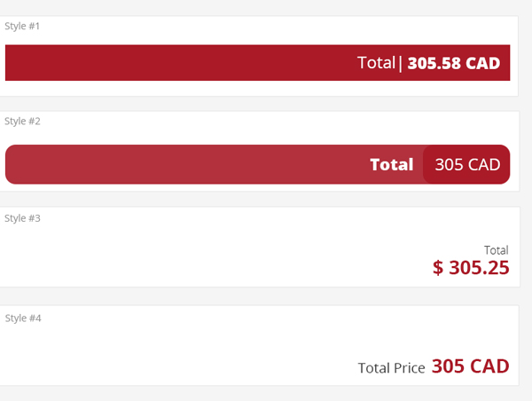Click the Style #2 label
The width and height of the screenshot is (532, 401).
click(x=22, y=122)
